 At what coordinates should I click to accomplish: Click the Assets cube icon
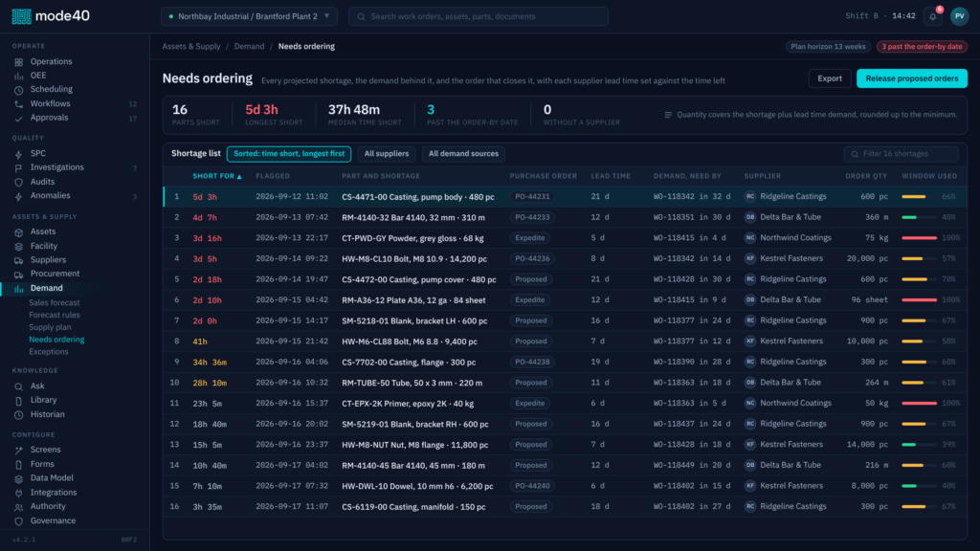19,231
